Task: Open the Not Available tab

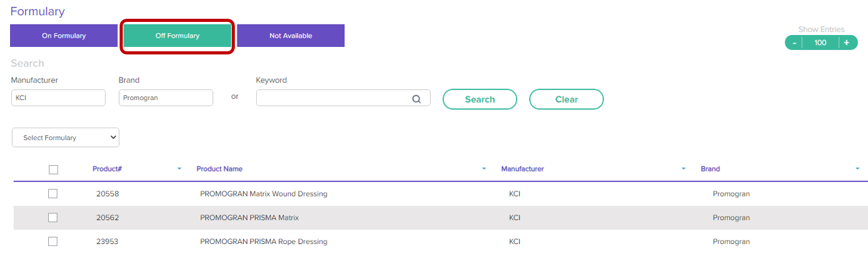Action: point(291,36)
